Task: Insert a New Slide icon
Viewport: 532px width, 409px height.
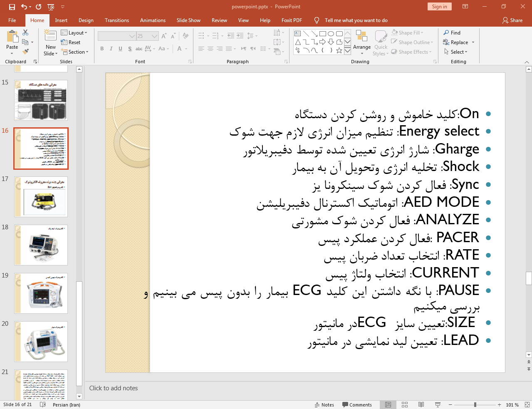Action: coord(50,36)
